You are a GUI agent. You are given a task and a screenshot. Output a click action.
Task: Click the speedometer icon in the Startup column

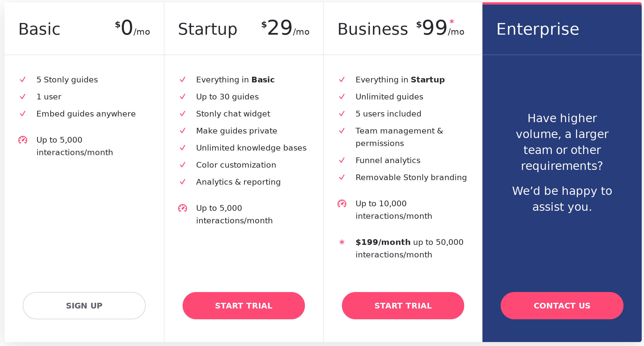(x=182, y=208)
